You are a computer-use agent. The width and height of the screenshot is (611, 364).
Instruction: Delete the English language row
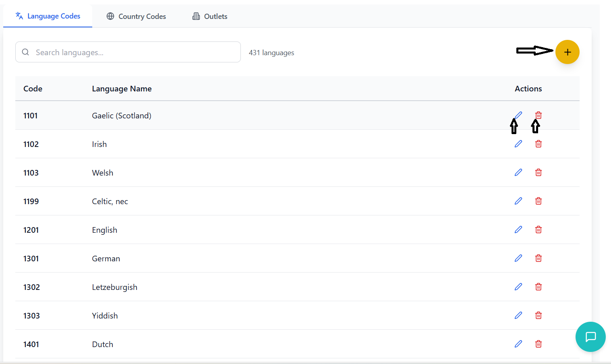pos(539,230)
